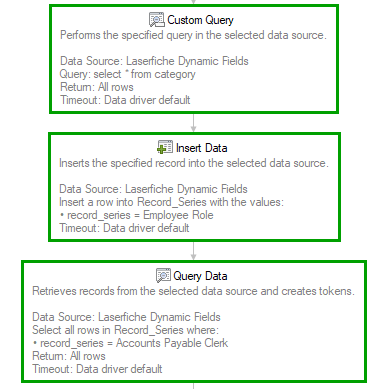379x389 pixels.
Task: Click 'Insert a row into Record_Series' line
Action: pyautogui.click(x=171, y=202)
